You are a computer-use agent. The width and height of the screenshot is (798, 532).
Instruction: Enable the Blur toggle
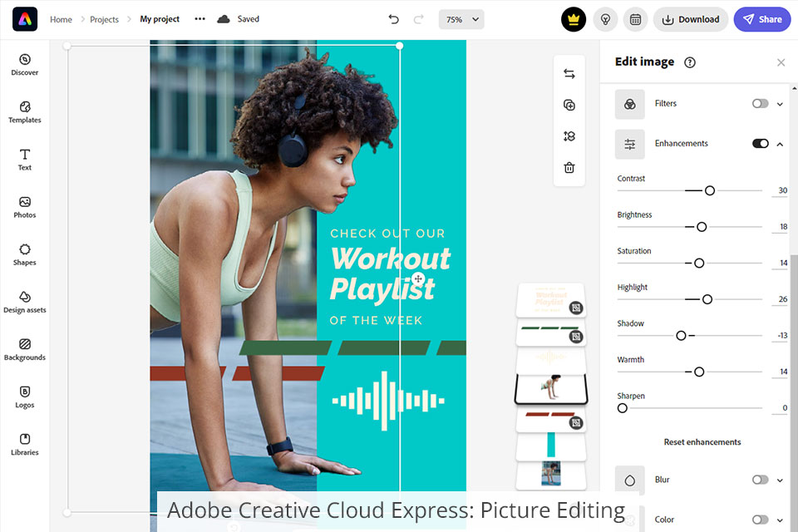[760, 480]
